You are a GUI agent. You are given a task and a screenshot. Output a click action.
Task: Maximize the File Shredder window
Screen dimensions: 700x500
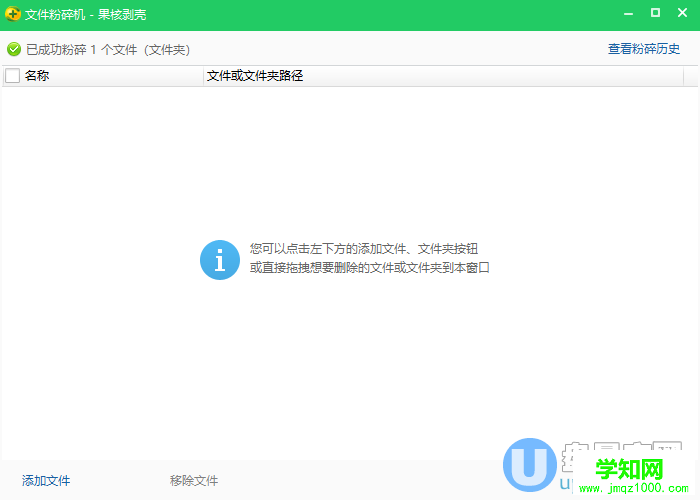click(655, 14)
